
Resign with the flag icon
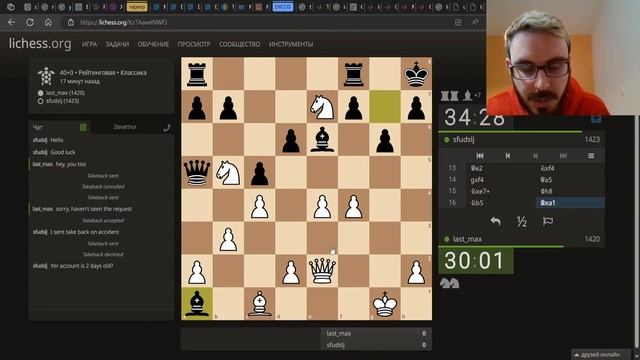click(548, 221)
